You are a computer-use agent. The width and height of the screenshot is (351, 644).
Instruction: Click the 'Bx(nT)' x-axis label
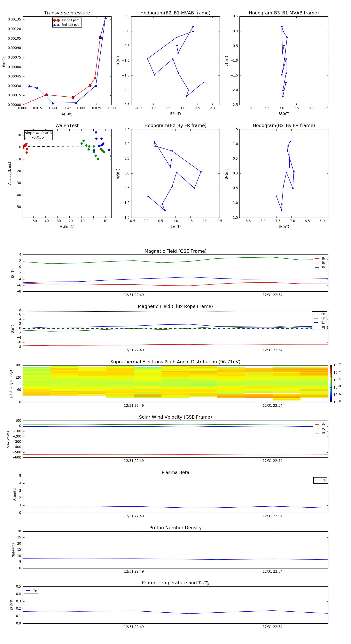[x=284, y=227]
